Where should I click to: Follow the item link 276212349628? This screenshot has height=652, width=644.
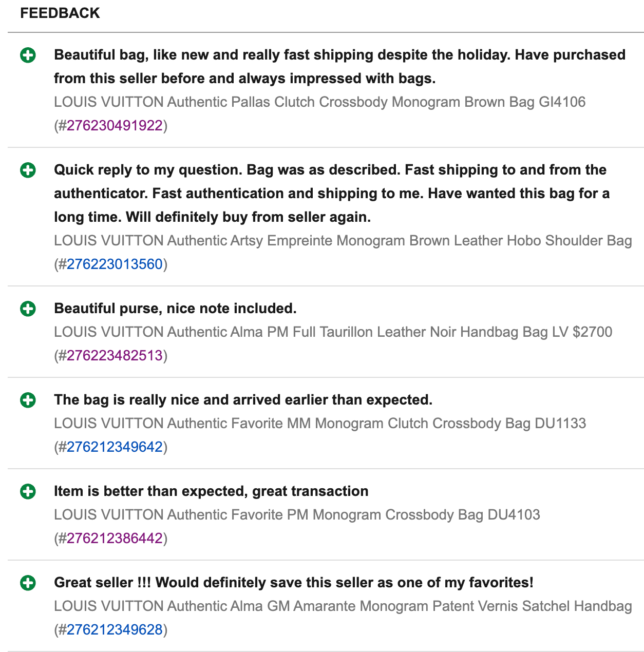pyautogui.click(x=115, y=630)
